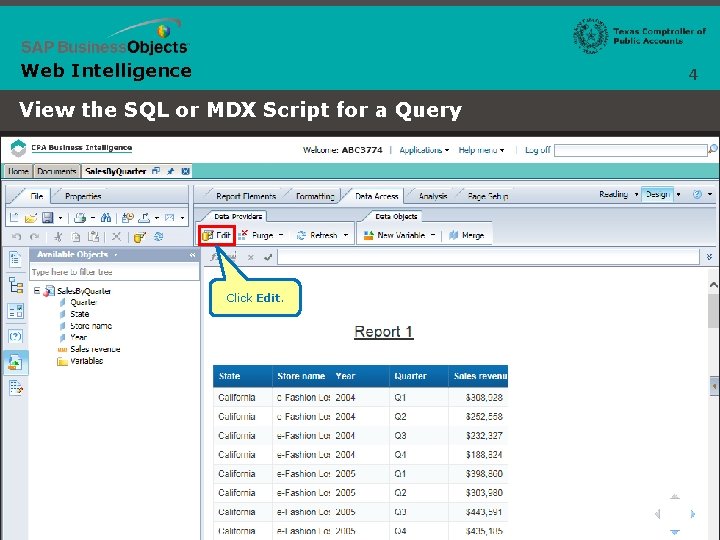Switch to the Page Setup tab
Screen dimensions: 720x540
coord(488,196)
